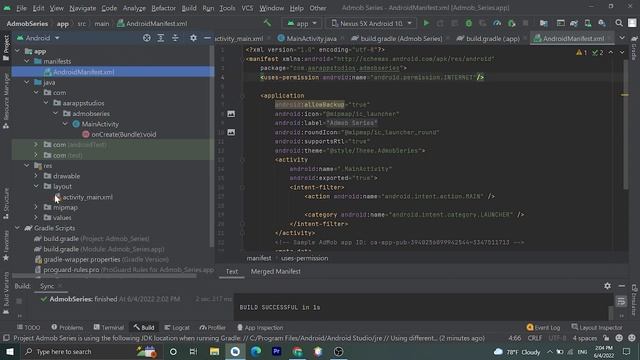
Task: Open the app run configuration dropdown
Action: (x=302, y=23)
